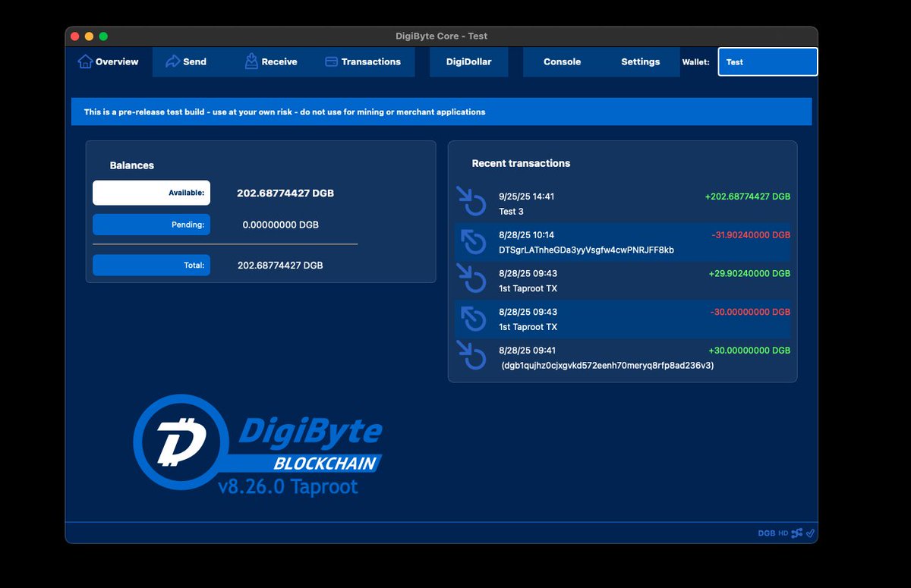911x588 pixels.
Task: Click the Recent transactions heading
Action: 521,163
